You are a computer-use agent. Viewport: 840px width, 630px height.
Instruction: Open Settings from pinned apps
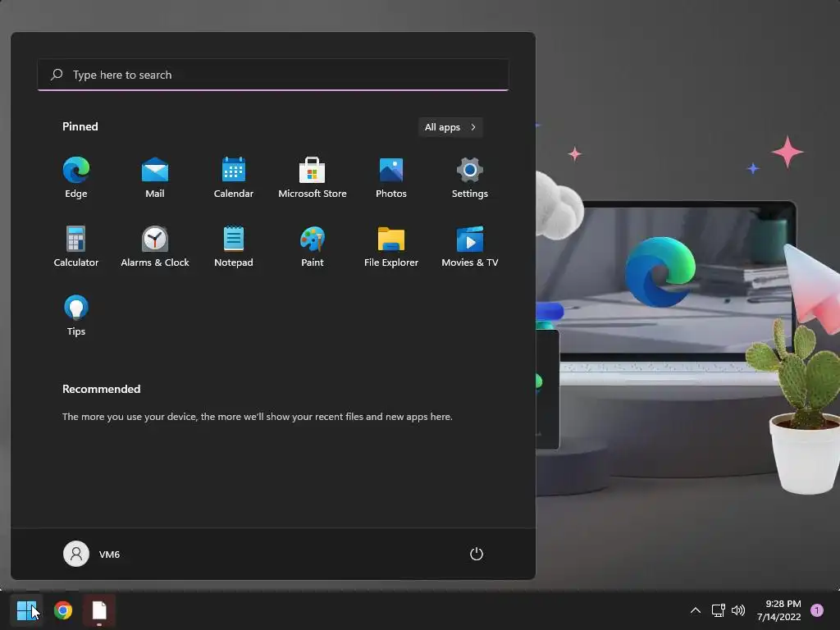(x=470, y=177)
